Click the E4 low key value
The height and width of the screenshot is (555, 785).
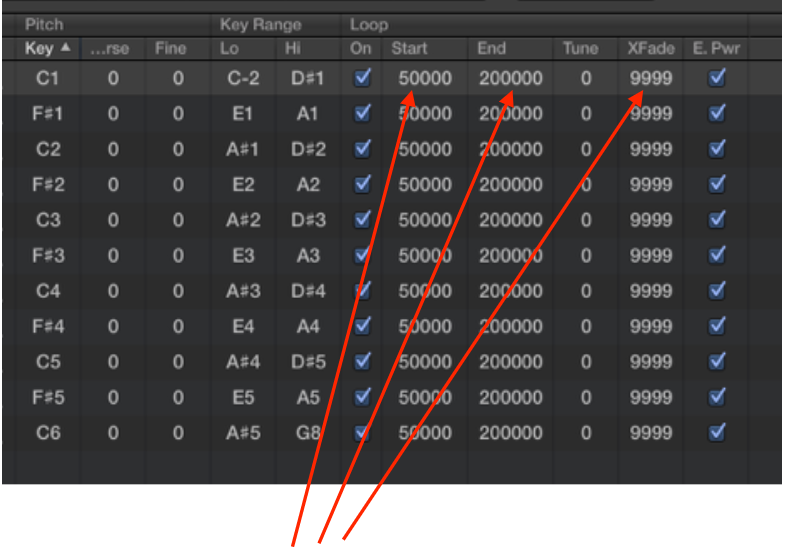coord(243,327)
